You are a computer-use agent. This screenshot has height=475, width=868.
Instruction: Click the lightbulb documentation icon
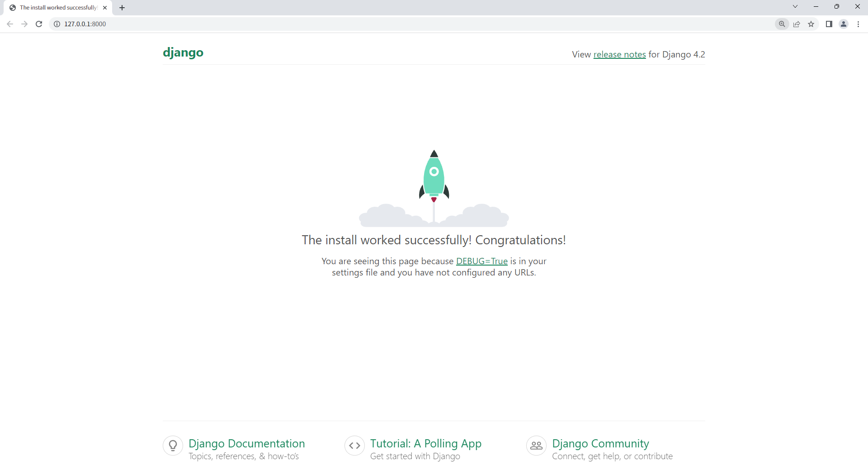tap(173, 446)
